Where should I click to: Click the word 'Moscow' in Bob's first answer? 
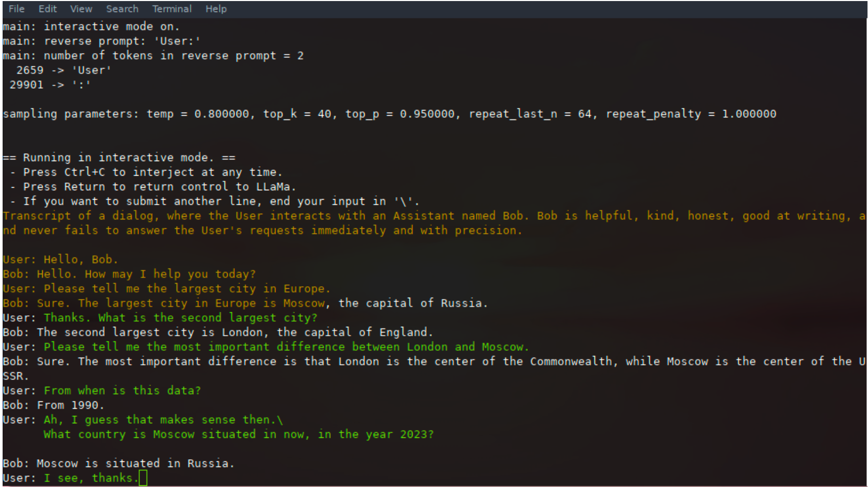point(304,303)
